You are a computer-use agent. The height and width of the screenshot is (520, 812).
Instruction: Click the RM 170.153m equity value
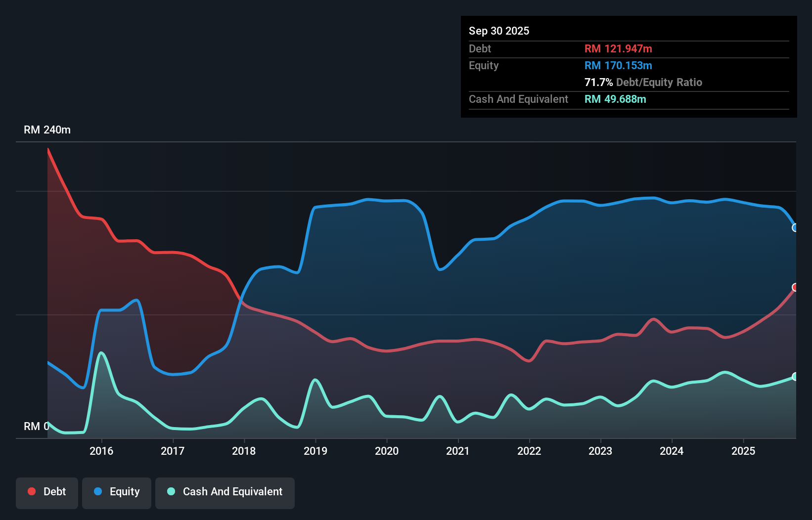click(618, 65)
